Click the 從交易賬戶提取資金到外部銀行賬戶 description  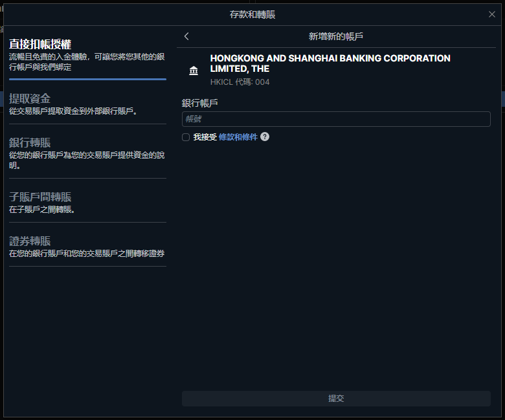[x=73, y=111]
